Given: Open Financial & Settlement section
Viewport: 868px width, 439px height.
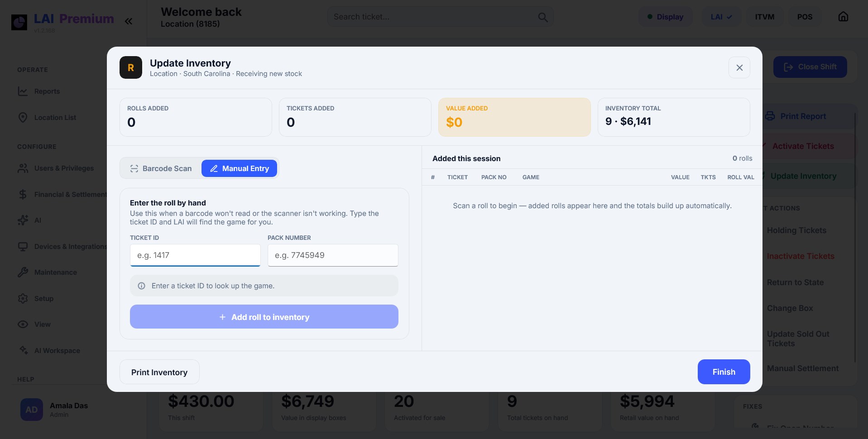Looking at the screenshot, I should [x=62, y=195].
